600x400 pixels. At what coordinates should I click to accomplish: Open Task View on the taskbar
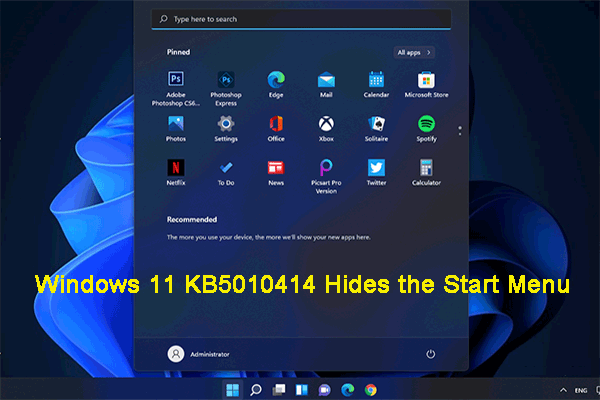pos(279,390)
